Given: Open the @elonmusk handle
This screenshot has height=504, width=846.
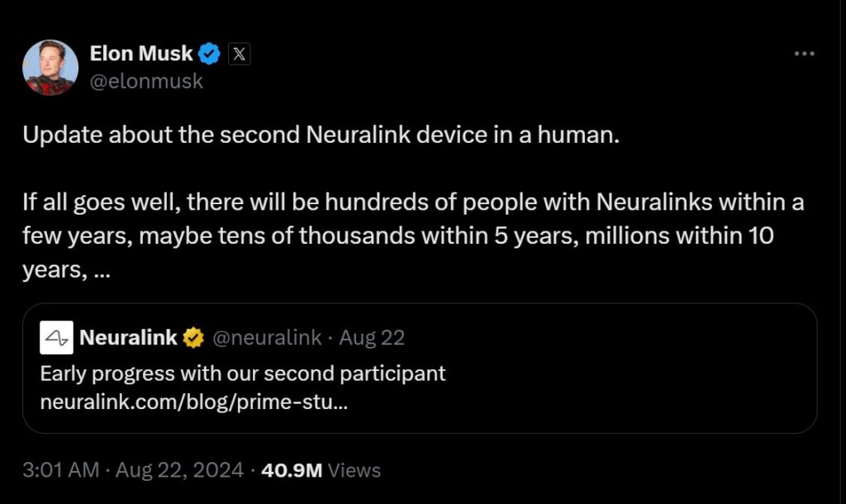Looking at the screenshot, I should (146, 81).
